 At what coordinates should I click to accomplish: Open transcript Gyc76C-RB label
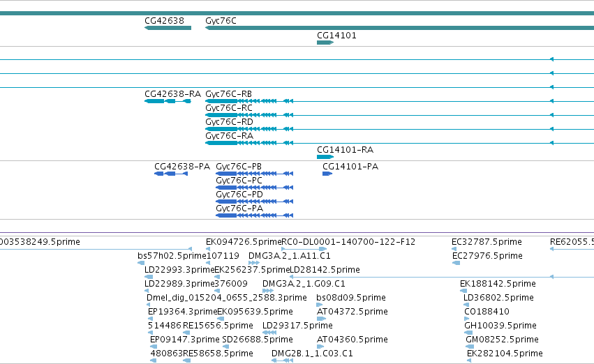pos(228,94)
